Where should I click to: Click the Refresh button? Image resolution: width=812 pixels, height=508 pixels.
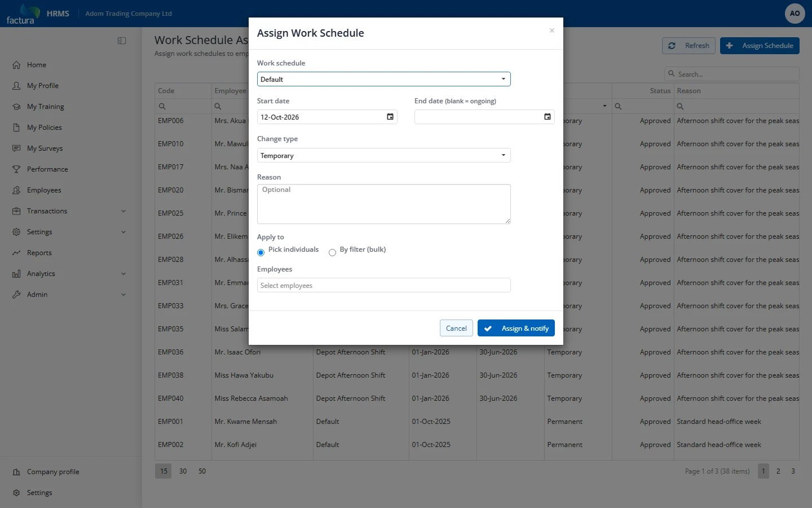click(x=689, y=46)
